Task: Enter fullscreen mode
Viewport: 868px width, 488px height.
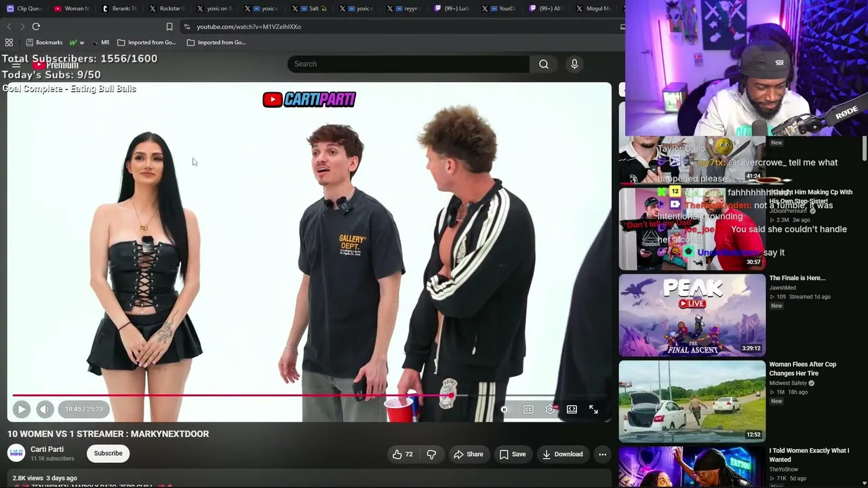Action: (x=593, y=409)
